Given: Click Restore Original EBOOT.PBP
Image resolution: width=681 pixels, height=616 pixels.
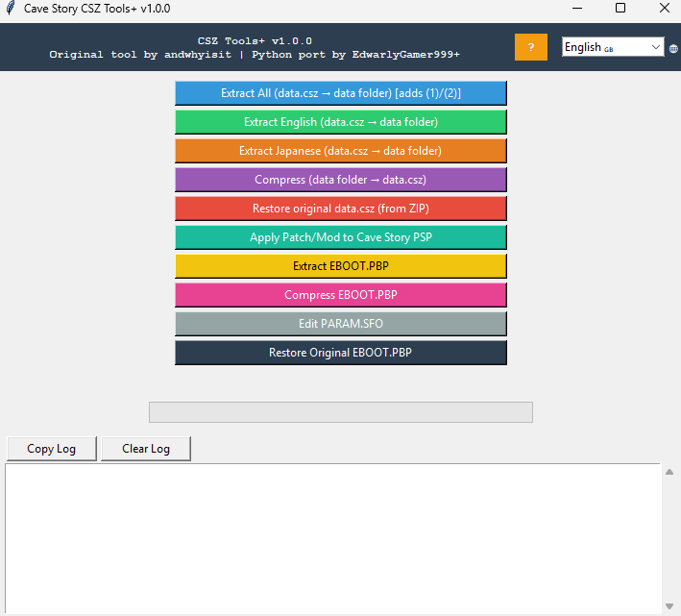Looking at the screenshot, I should coord(341,353).
